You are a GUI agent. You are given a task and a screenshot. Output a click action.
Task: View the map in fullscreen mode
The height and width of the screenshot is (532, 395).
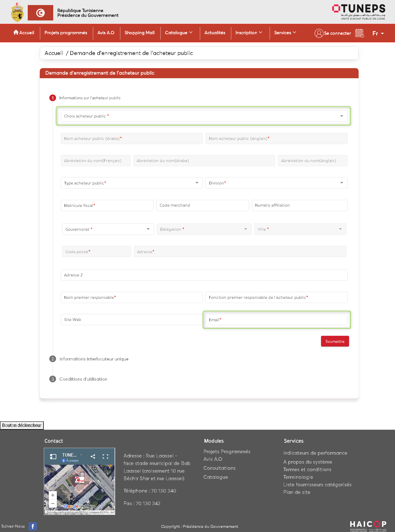105,456
